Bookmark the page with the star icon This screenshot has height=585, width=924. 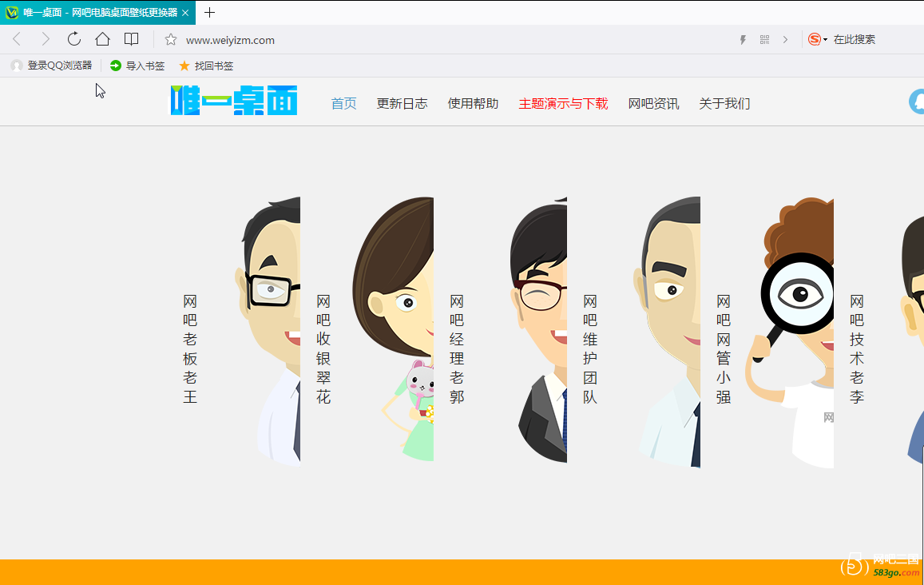170,40
